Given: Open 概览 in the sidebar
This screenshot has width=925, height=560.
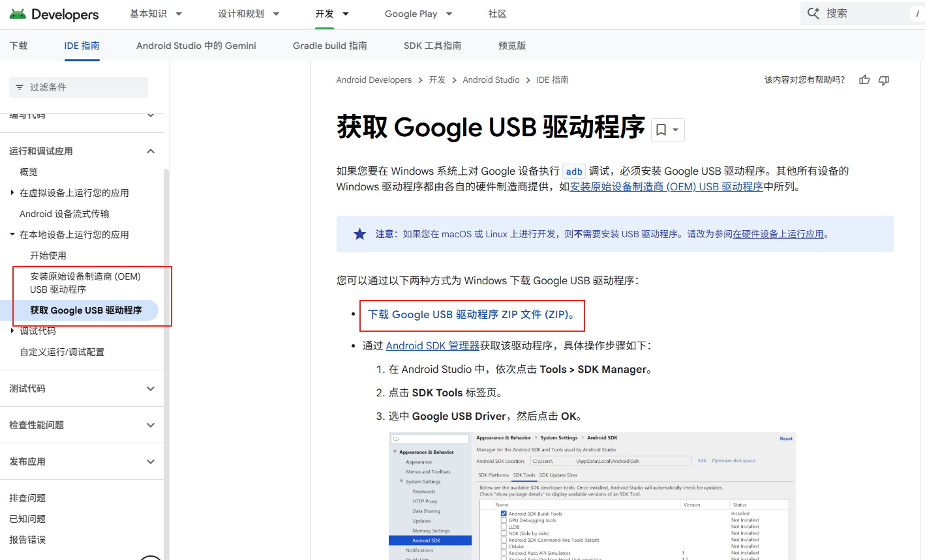Looking at the screenshot, I should [x=29, y=172].
